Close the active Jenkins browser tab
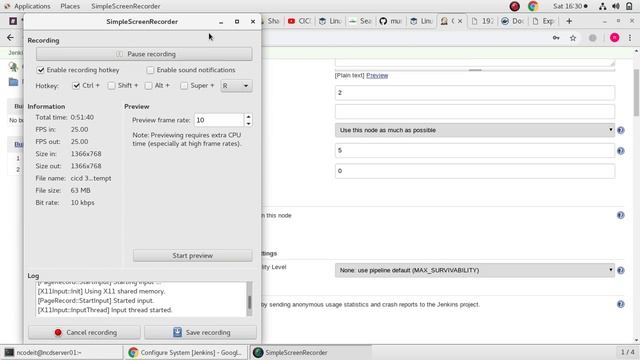The height and width of the screenshot is (360, 640). [x=460, y=21]
